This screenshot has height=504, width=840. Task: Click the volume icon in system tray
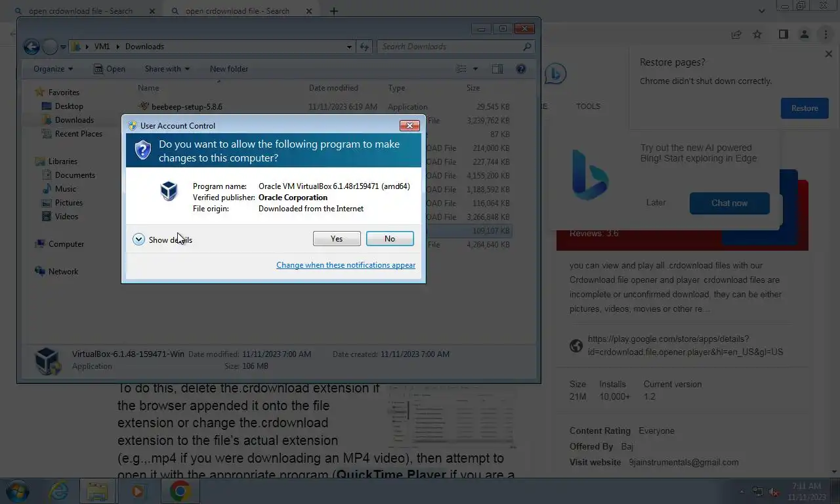coord(774,492)
